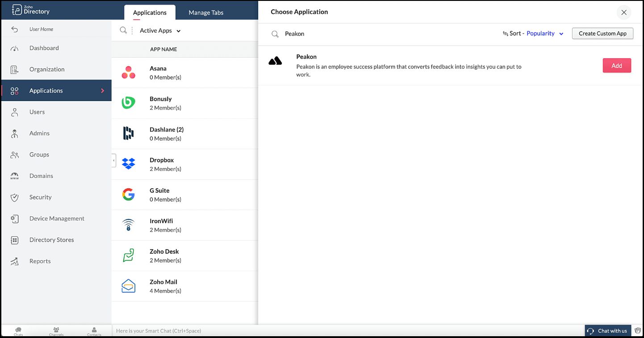Viewport: 644px width, 338px height.
Task: Expand the Applications sidebar chevron
Action: click(x=103, y=91)
